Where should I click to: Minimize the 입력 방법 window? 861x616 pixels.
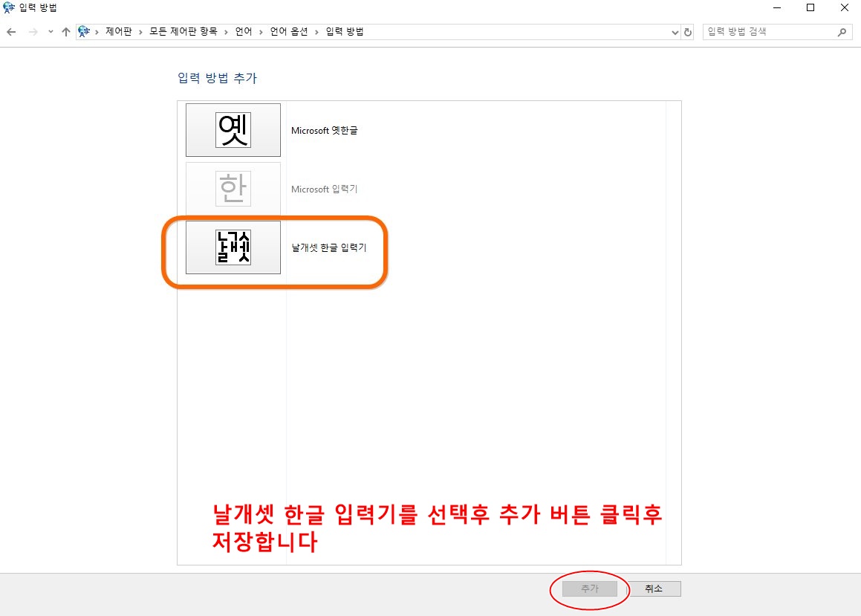pyautogui.click(x=777, y=7)
